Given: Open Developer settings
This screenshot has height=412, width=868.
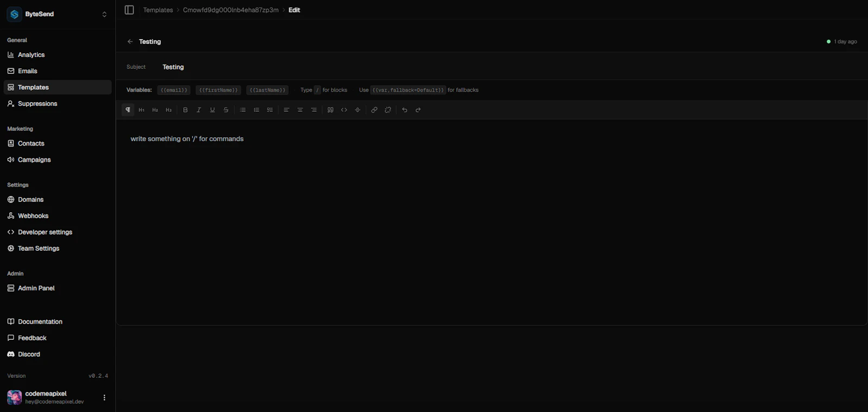Looking at the screenshot, I should pos(58,232).
